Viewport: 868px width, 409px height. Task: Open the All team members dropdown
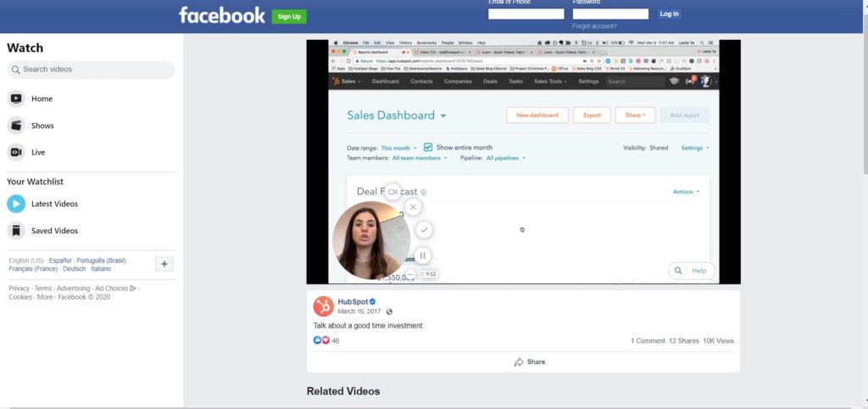click(x=420, y=158)
